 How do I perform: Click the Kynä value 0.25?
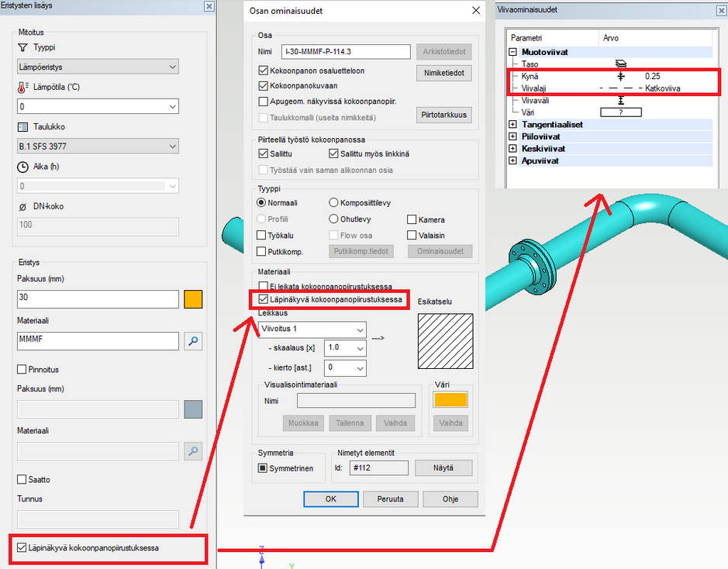(652, 76)
